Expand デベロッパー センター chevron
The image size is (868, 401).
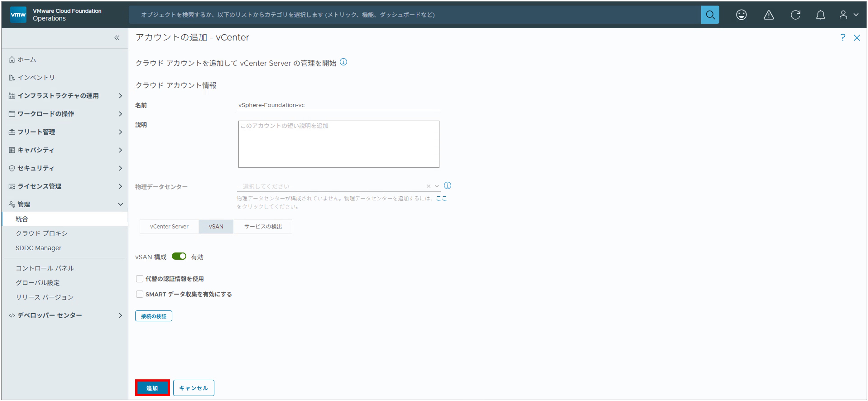[120, 315]
